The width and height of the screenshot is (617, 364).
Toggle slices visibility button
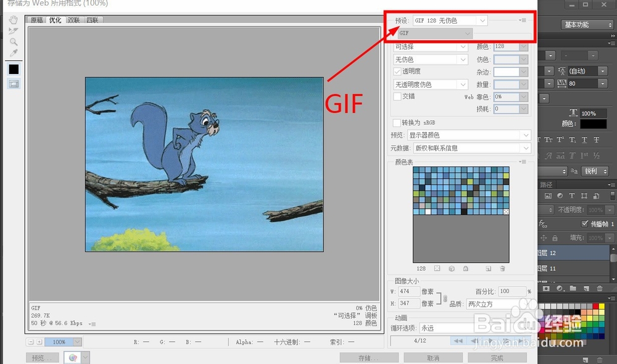tap(14, 84)
